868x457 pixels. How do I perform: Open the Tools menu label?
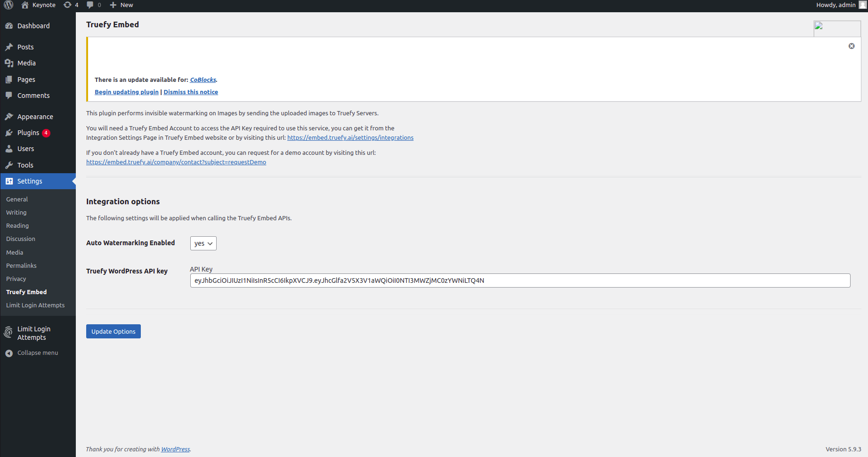point(25,165)
